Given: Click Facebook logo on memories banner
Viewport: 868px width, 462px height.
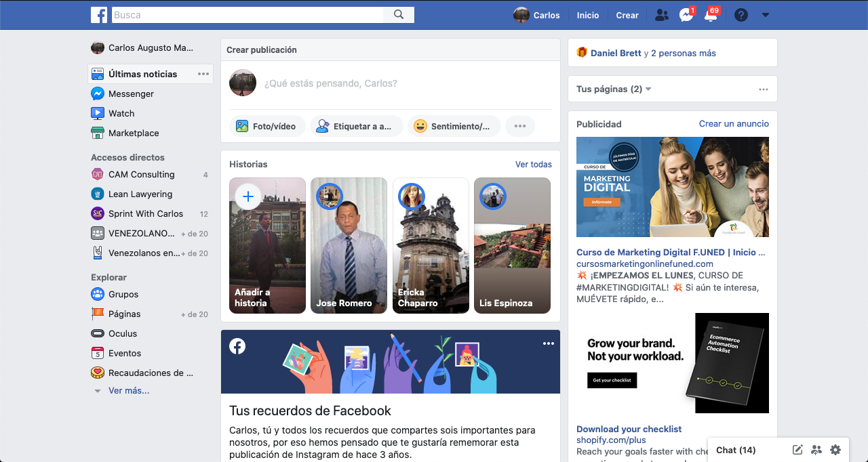Looking at the screenshot, I should click(237, 346).
